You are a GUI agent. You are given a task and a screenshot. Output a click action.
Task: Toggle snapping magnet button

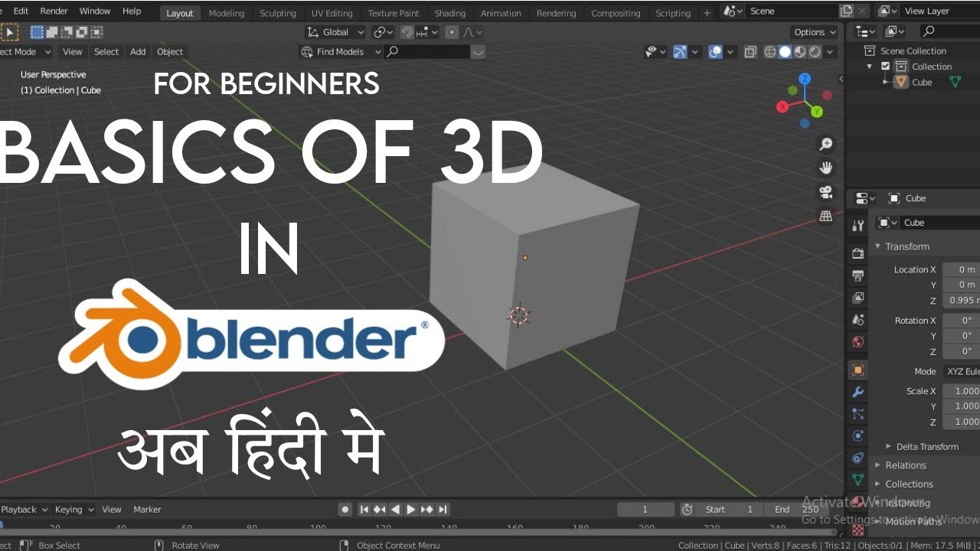[x=408, y=32]
